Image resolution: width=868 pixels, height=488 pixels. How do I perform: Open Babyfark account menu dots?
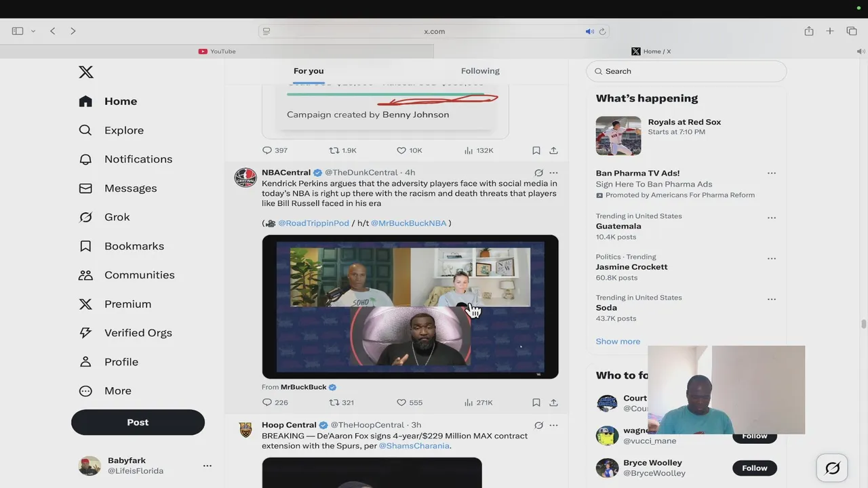coord(208,466)
